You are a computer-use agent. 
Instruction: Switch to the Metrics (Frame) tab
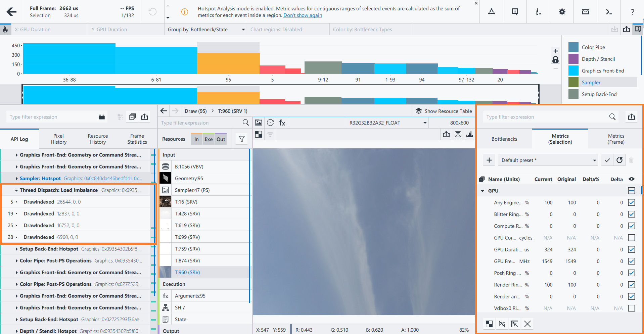coord(616,139)
